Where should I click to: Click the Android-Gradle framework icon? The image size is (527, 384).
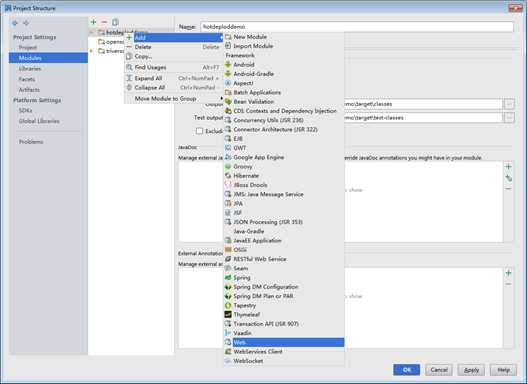(228, 74)
